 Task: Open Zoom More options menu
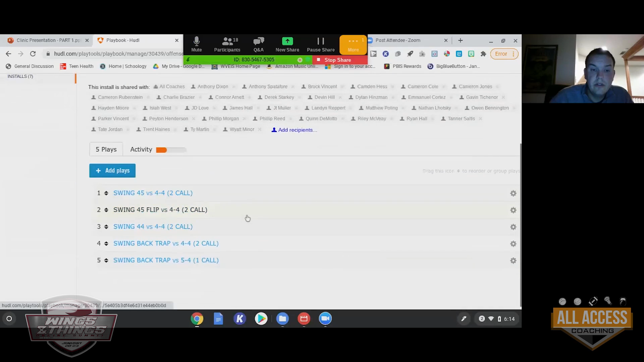click(353, 44)
